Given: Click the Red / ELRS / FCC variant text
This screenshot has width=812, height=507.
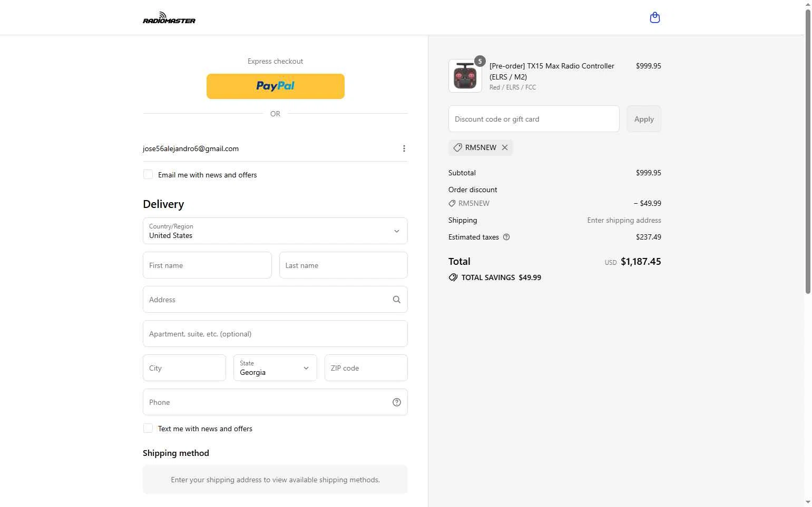Looking at the screenshot, I should tap(513, 87).
